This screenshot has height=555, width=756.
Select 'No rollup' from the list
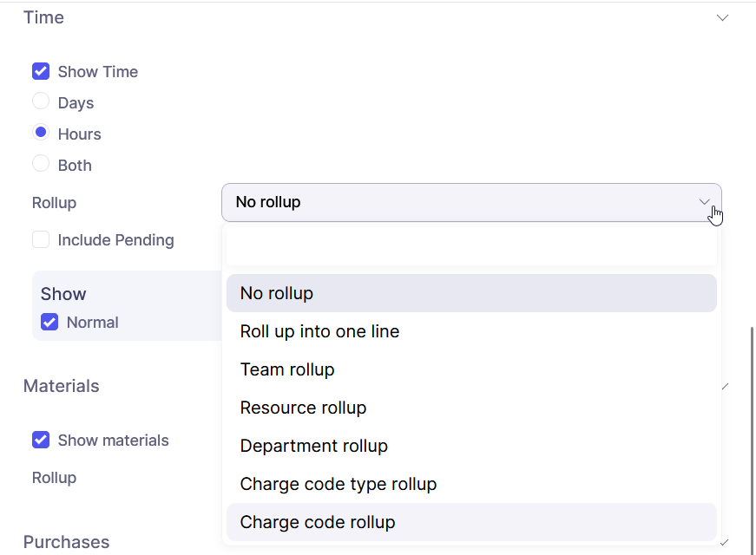(x=471, y=293)
